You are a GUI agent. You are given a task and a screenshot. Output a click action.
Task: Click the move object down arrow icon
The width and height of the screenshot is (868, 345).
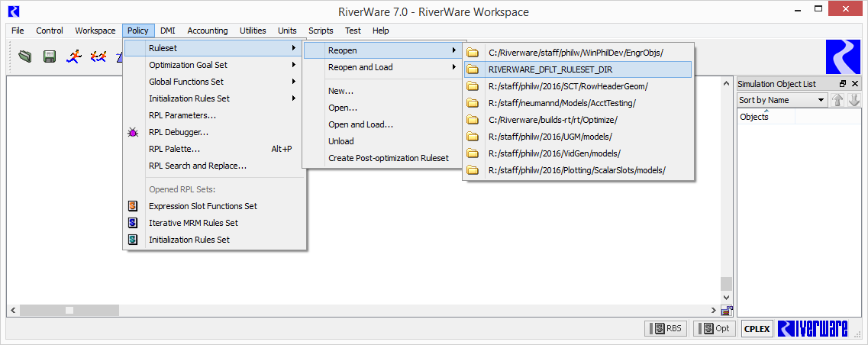coord(853,100)
